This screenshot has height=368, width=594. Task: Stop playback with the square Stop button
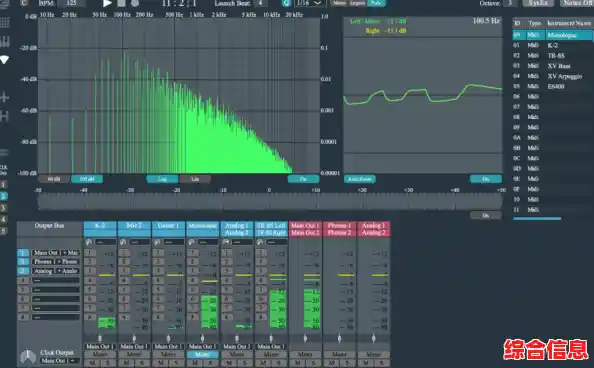[121, 3]
